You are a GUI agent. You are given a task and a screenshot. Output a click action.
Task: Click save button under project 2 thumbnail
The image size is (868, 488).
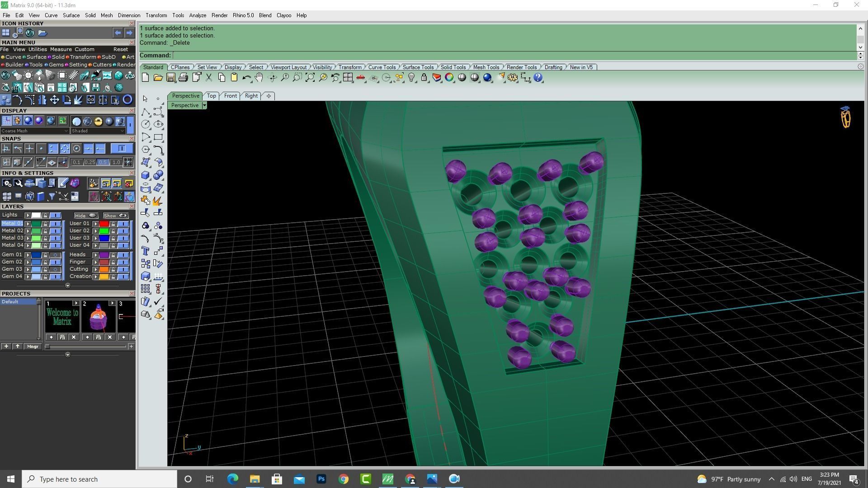[x=99, y=337]
